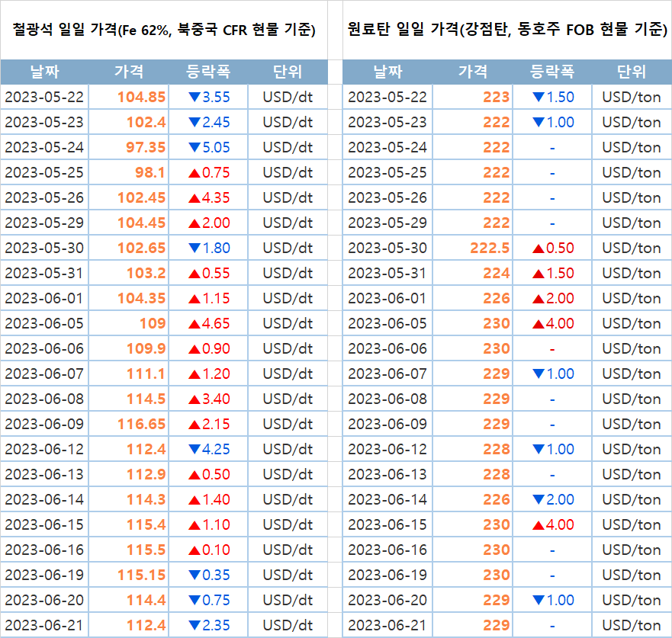Click iron ore price 114.3
This screenshot has height=638, width=672.
(146, 500)
